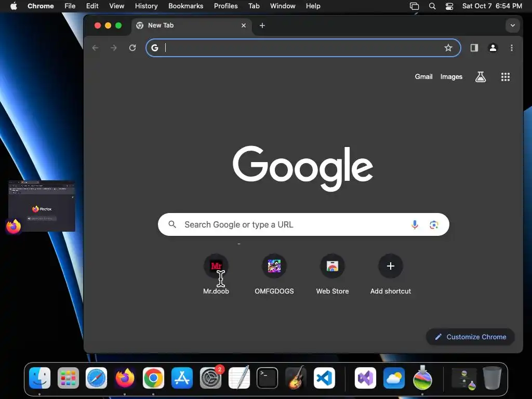
Task: Open Visual Studio from the Dock
Action: (365, 378)
